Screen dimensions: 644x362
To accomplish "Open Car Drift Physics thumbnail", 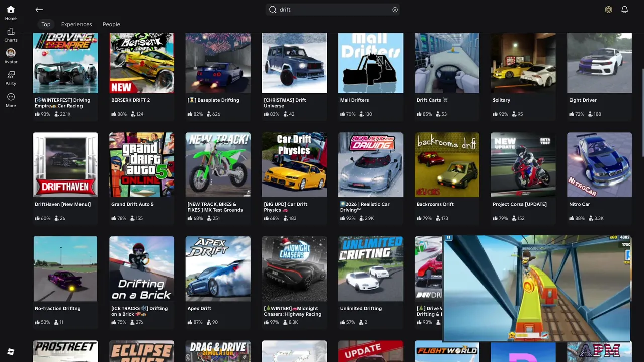I will 294,165.
